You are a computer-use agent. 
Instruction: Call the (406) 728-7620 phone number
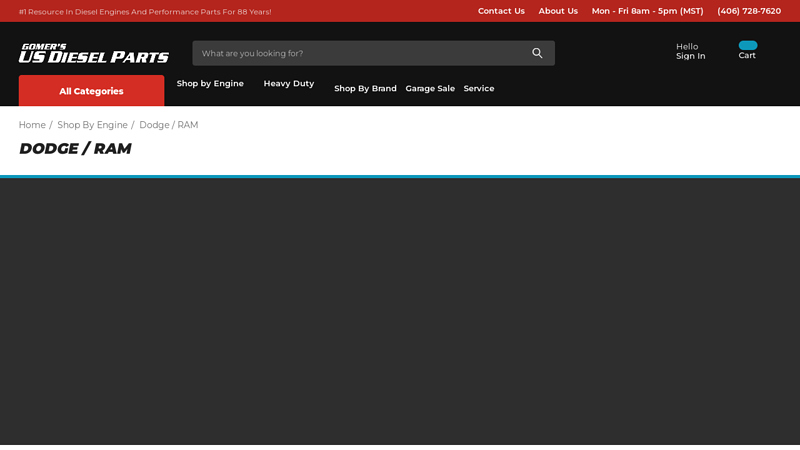(x=749, y=11)
